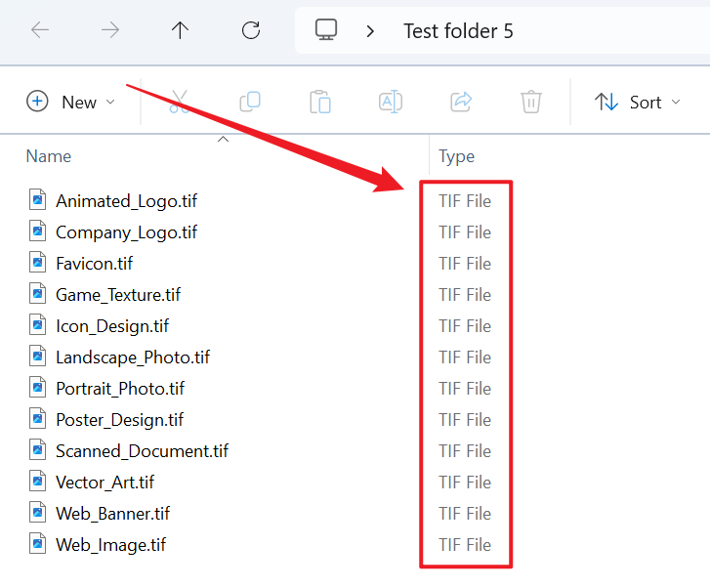Screen dimensions: 710x588
Task: Select the file Web_Image.tif
Action: [110, 544]
